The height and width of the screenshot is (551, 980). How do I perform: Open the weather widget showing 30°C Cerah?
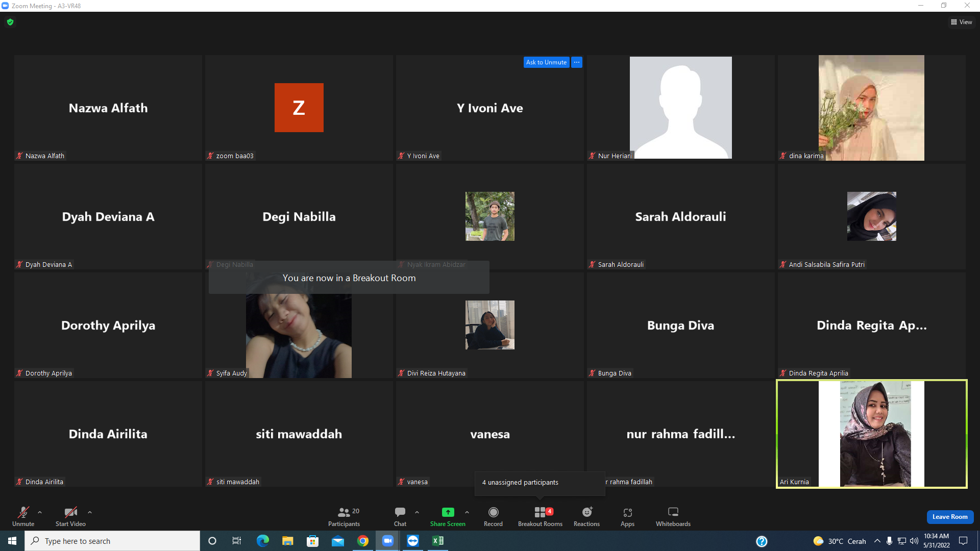(x=840, y=541)
